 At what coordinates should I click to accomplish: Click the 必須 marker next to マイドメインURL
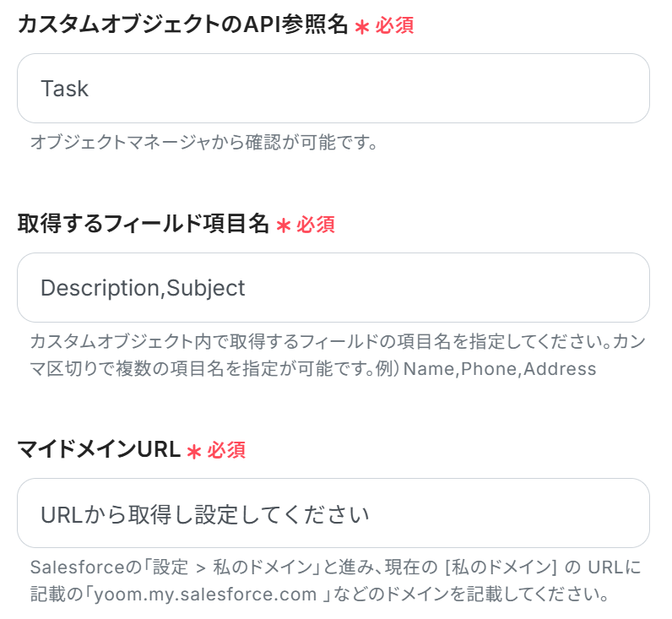click(226, 451)
